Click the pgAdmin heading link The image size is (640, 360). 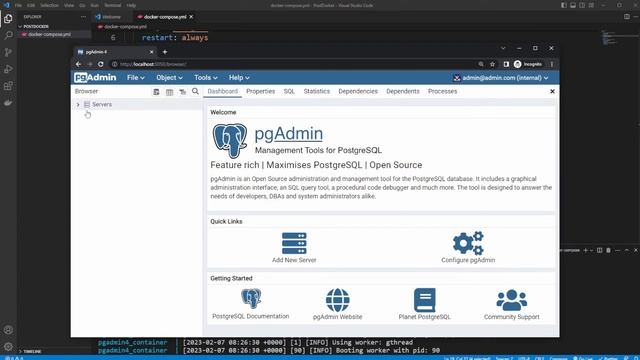(x=289, y=134)
